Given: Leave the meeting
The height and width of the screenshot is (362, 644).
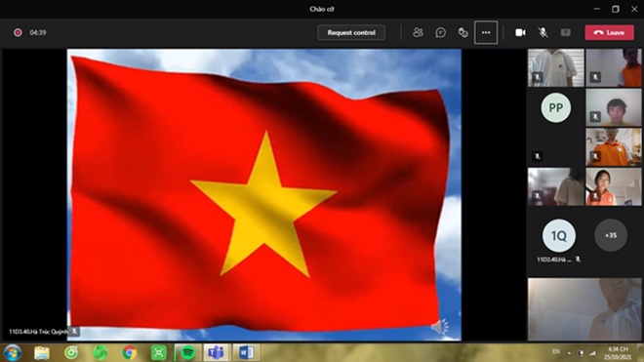Looking at the screenshot, I should click(x=610, y=32).
